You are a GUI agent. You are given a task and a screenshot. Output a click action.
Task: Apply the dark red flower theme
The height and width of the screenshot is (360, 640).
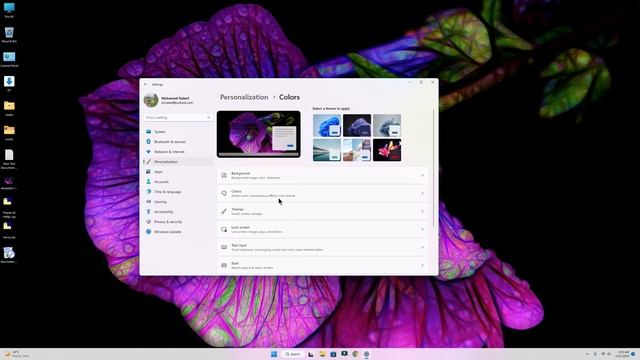tap(387, 150)
